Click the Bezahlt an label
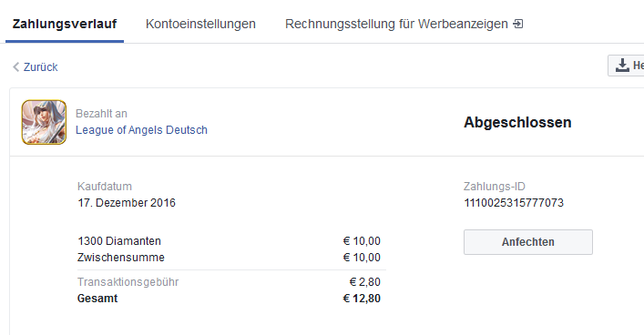 101,114
